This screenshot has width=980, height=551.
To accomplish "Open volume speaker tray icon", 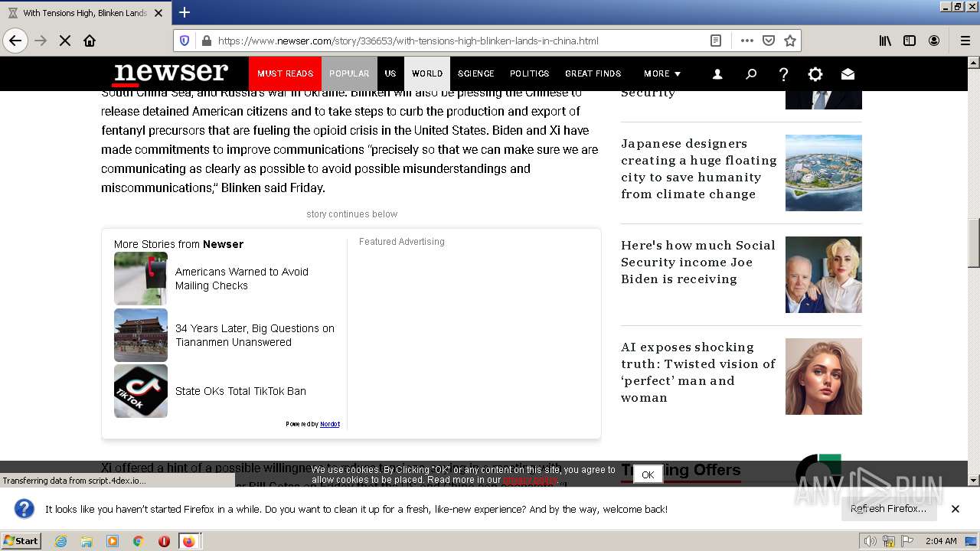I will click(x=871, y=541).
